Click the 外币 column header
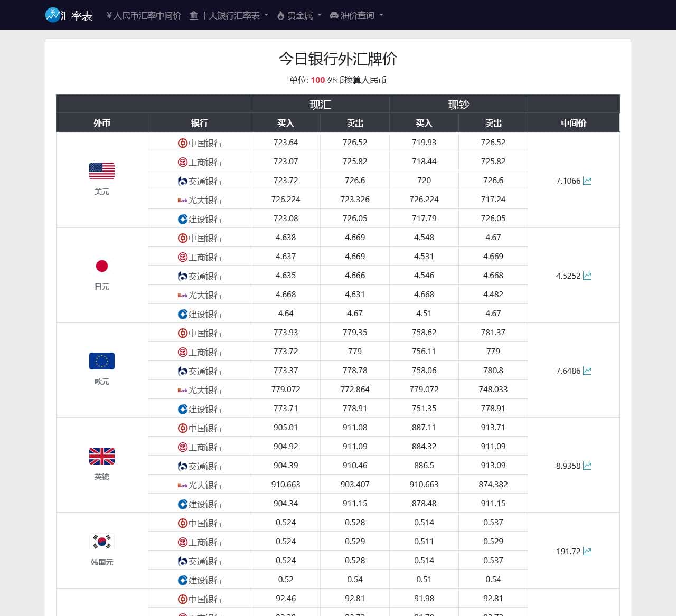This screenshot has height=616, width=676. (x=102, y=123)
